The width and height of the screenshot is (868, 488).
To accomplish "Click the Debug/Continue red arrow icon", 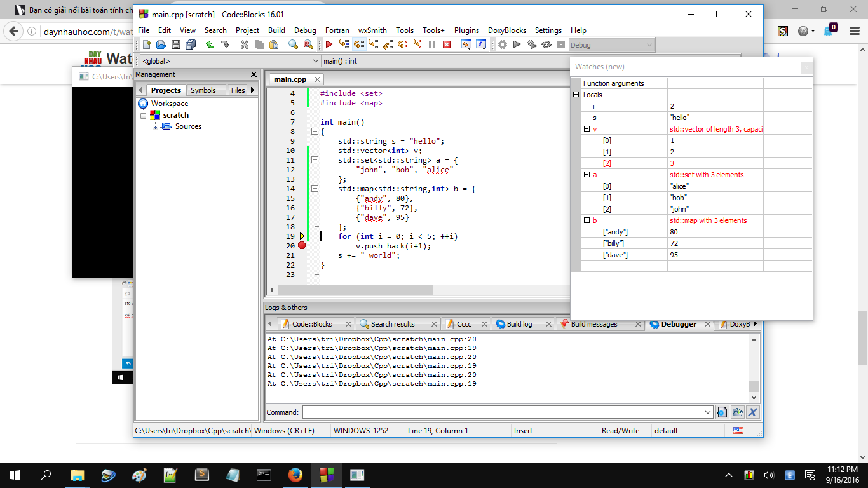I will (329, 44).
